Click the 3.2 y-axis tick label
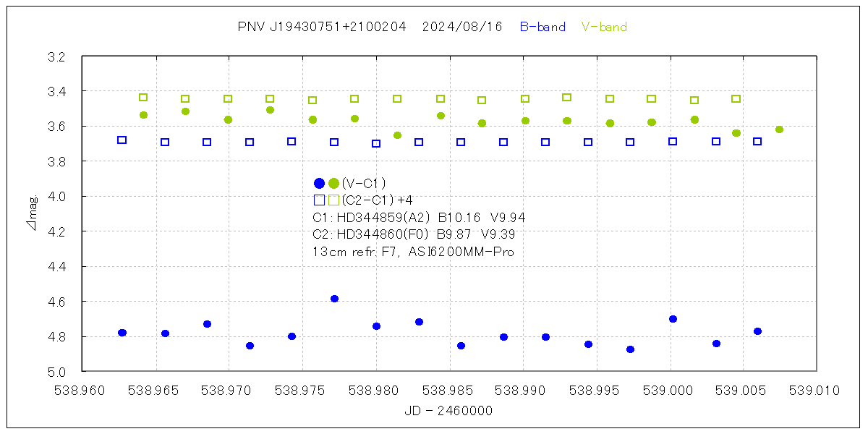This screenshot has width=868, height=434. click(x=56, y=56)
